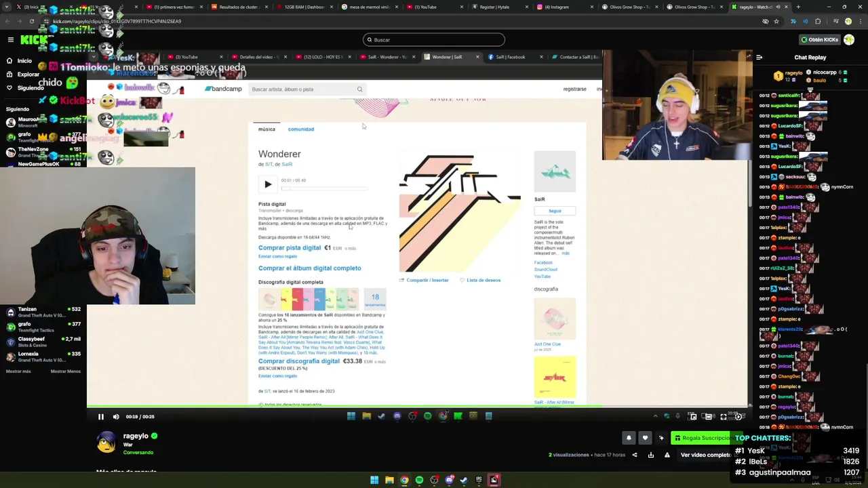The image size is (868, 488).
Task: Report the clip via warning icon
Action: click(x=667, y=455)
